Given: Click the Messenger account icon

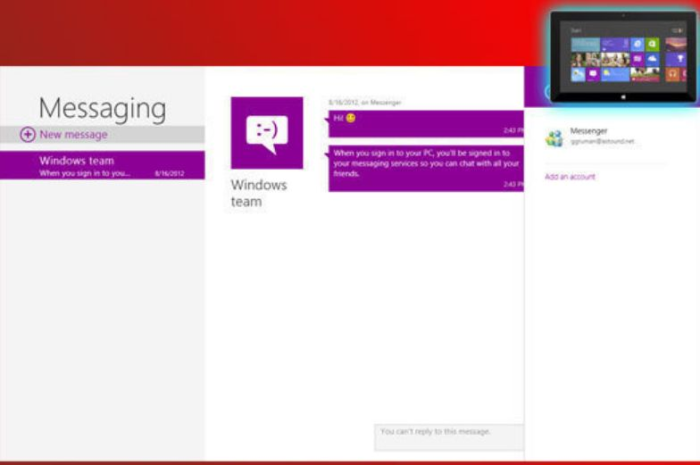Looking at the screenshot, I should coord(554,138).
